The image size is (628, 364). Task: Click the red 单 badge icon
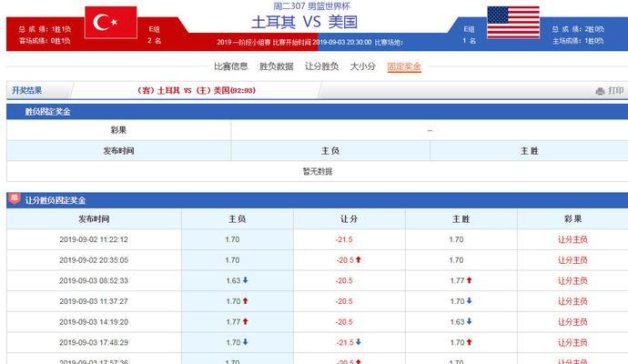[x=15, y=197]
